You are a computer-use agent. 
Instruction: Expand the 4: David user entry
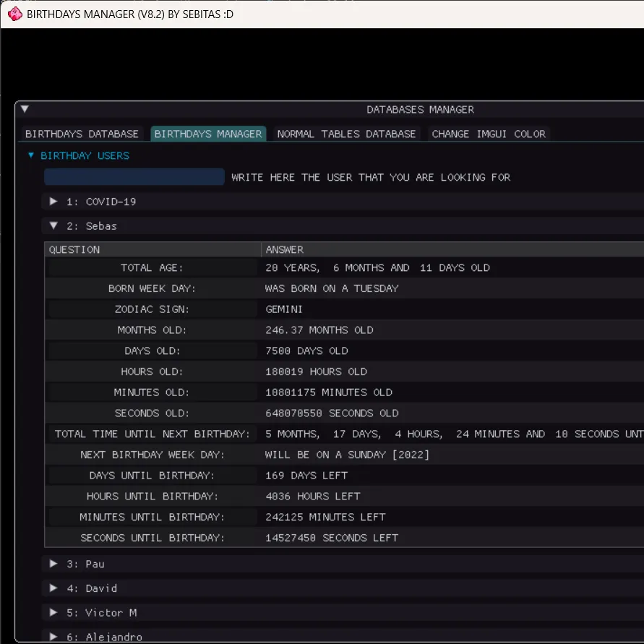[x=53, y=588]
